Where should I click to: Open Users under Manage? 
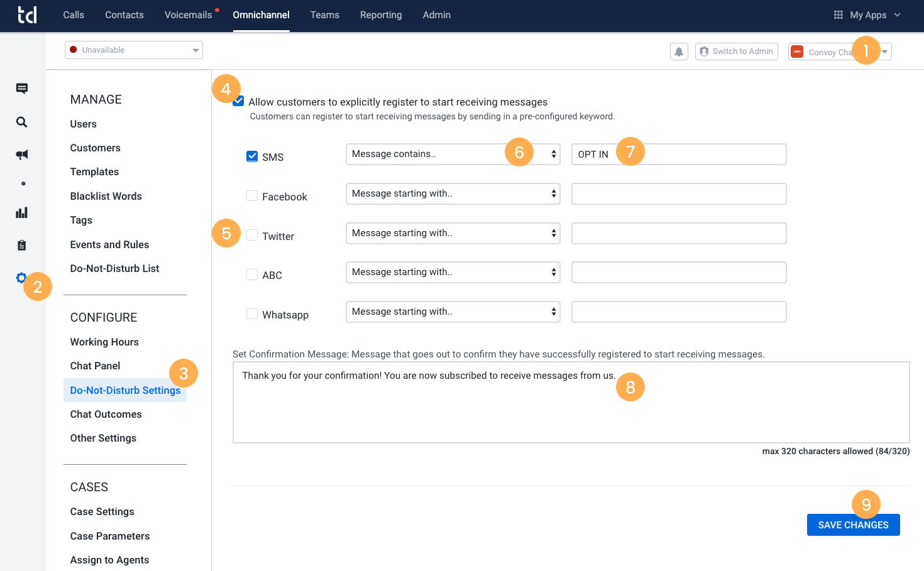(x=84, y=124)
